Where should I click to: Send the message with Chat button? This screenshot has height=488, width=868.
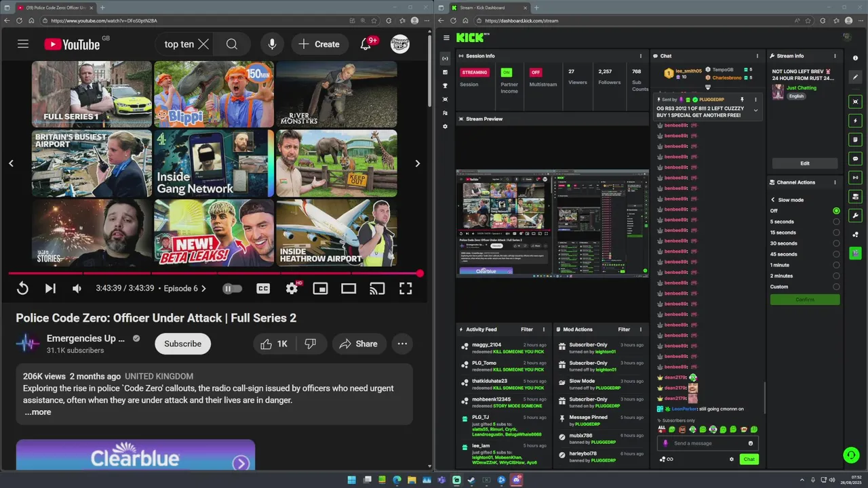pyautogui.click(x=749, y=460)
